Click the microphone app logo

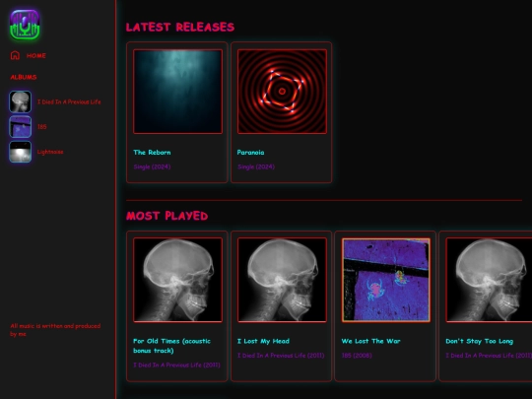click(25, 25)
